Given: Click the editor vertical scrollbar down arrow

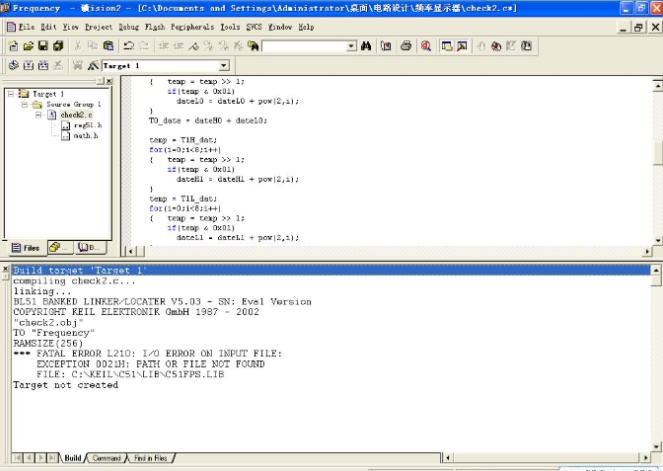Looking at the screenshot, I should click(658, 240).
